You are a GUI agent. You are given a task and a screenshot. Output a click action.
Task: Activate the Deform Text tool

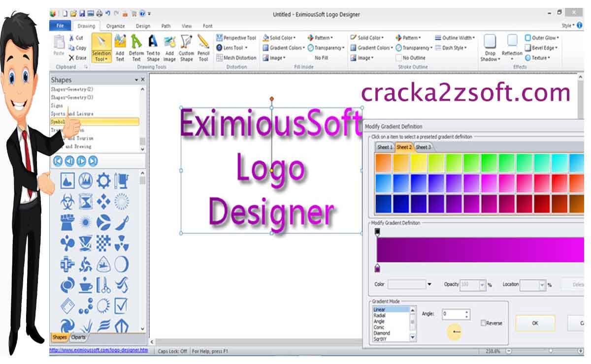click(136, 48)
